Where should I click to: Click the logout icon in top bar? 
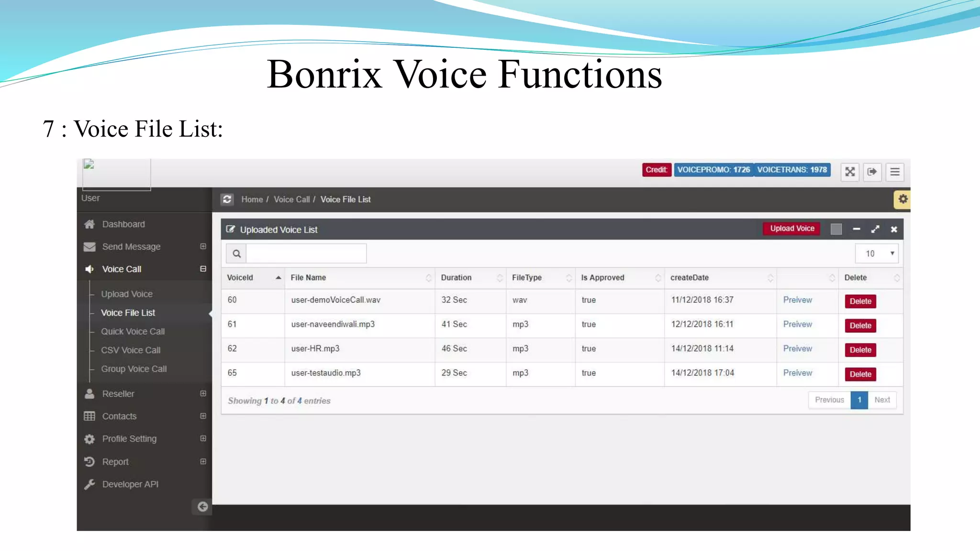pos(872,172)
